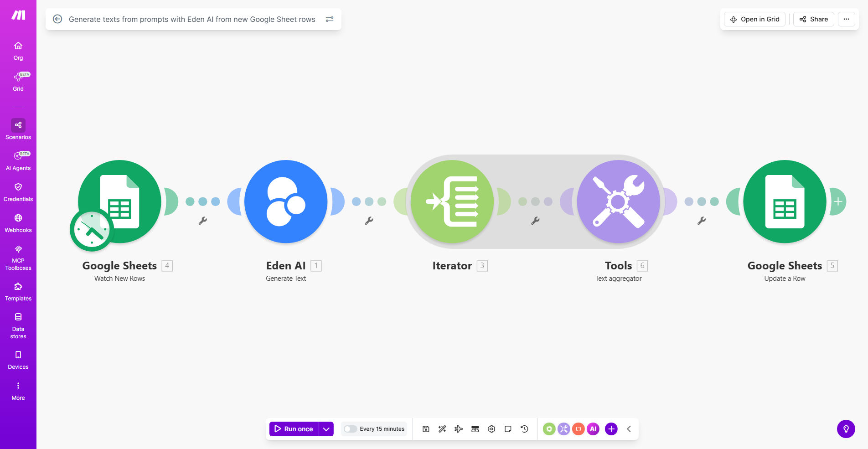Toggle the Every 15 minutes scheduling switch
Screen dimensions: 868x449
[350, 429]
